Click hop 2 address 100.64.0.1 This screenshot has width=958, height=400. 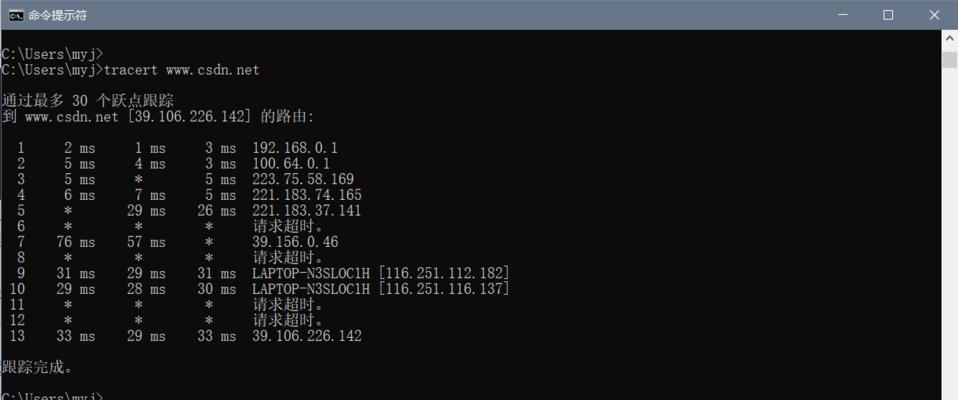(291, 164)
